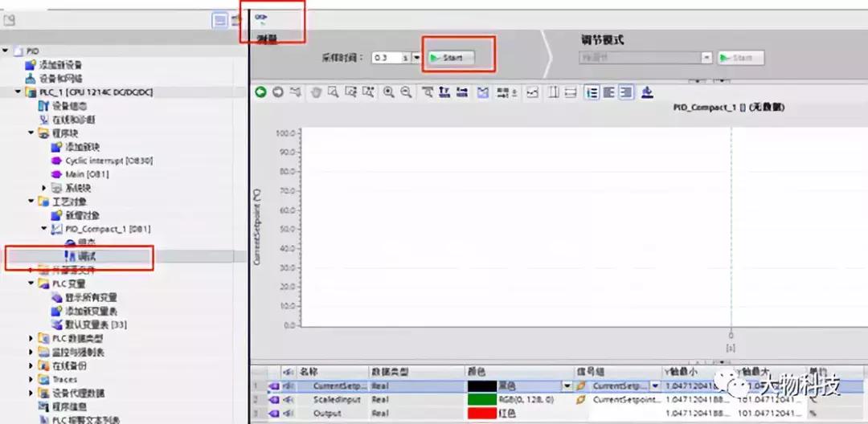Click black color swatch of CurrentSetpoint

tap(483, 386)
